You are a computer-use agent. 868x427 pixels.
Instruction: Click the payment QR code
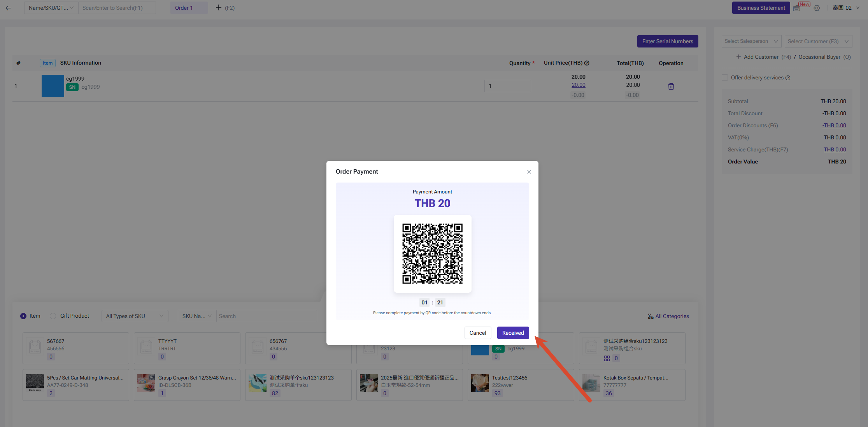(x=433, y=254)
